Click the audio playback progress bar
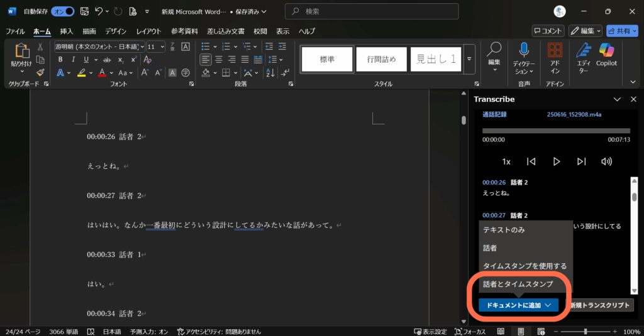 click(x=556, y=131)
